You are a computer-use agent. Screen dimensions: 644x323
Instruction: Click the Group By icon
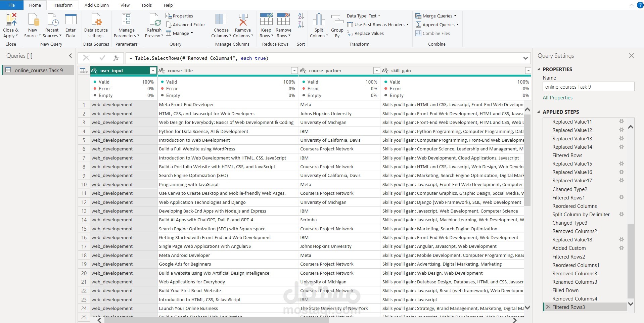coord(337,20)
